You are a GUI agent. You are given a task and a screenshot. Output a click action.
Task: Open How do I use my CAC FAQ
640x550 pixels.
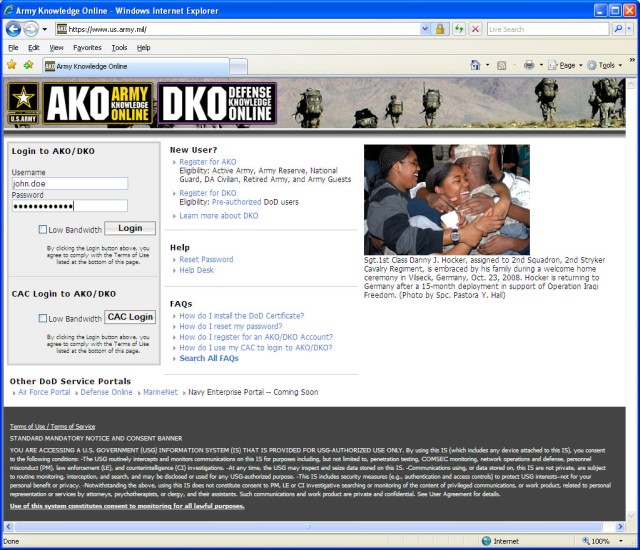[x=256, y=347]
